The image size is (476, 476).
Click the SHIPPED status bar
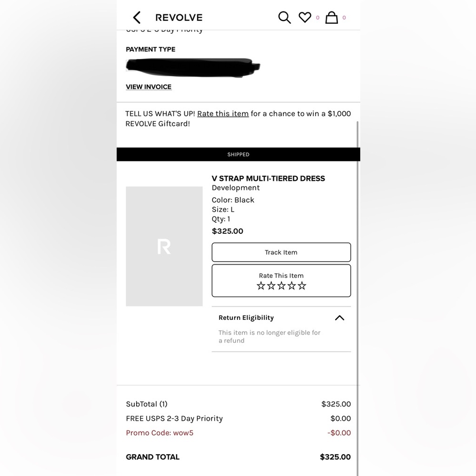[238, 154]
